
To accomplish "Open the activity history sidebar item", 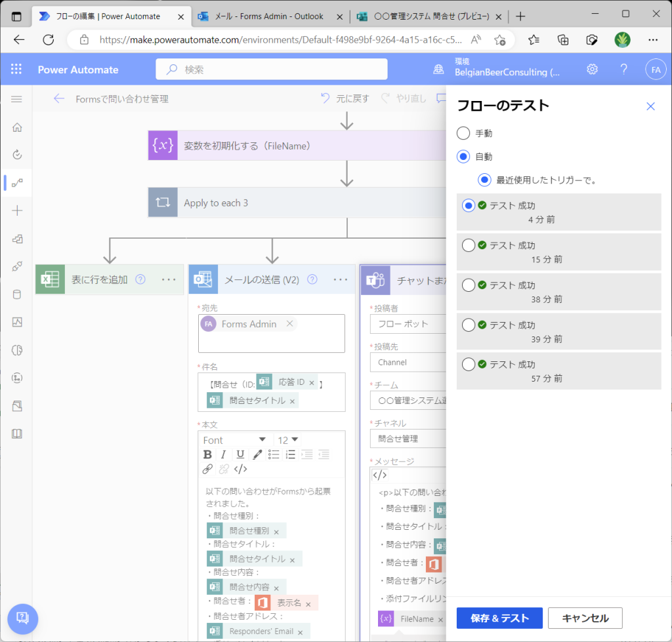I will [17, 155].
